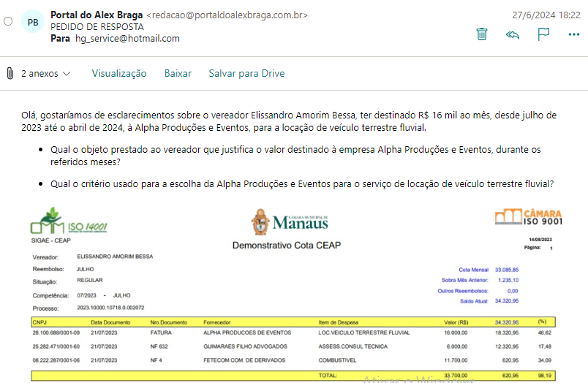The height and width of the screenshot is (383, 588).
Task: Click recipient hg_service@hotmail.com
Action: 127,39
